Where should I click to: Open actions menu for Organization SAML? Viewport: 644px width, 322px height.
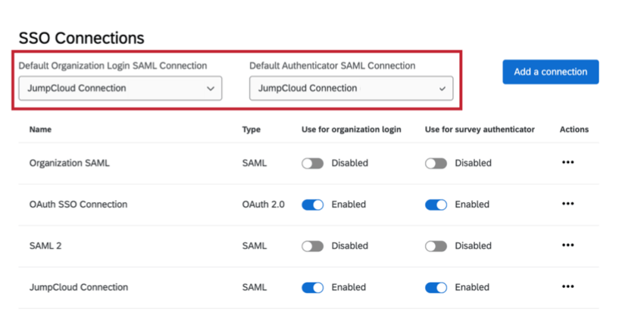click(x=567, y=163)
